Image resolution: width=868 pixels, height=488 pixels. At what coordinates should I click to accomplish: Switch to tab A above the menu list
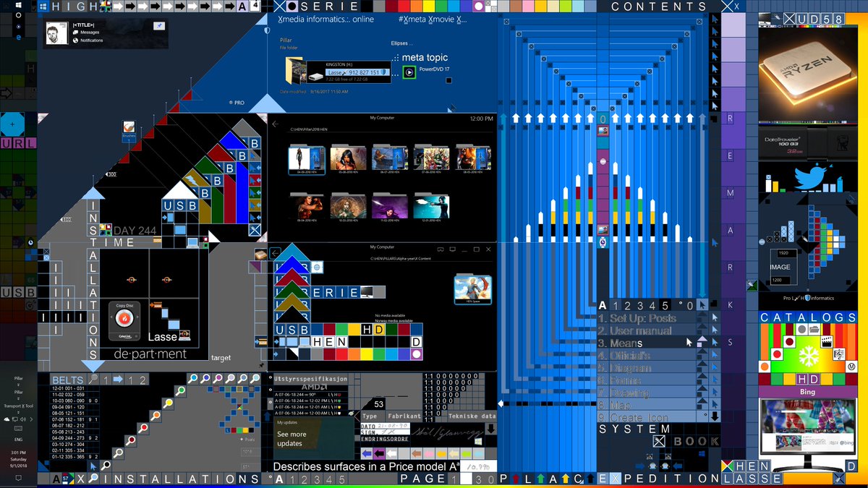pos(603,305)
